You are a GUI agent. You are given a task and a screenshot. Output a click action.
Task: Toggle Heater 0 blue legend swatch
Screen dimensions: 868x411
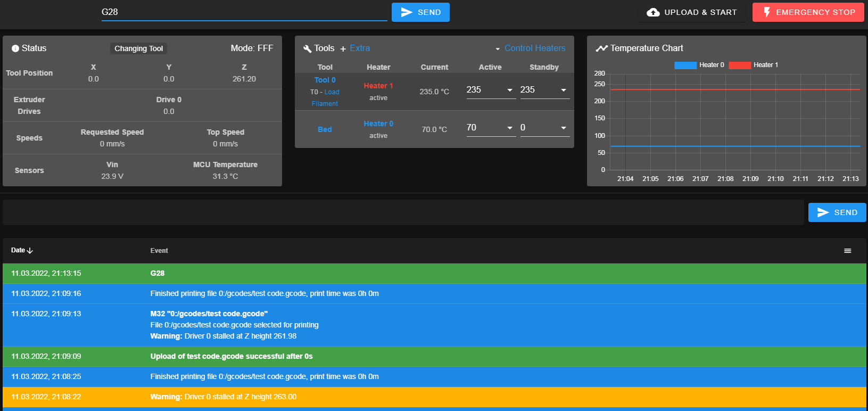click(x=685, y=65)
